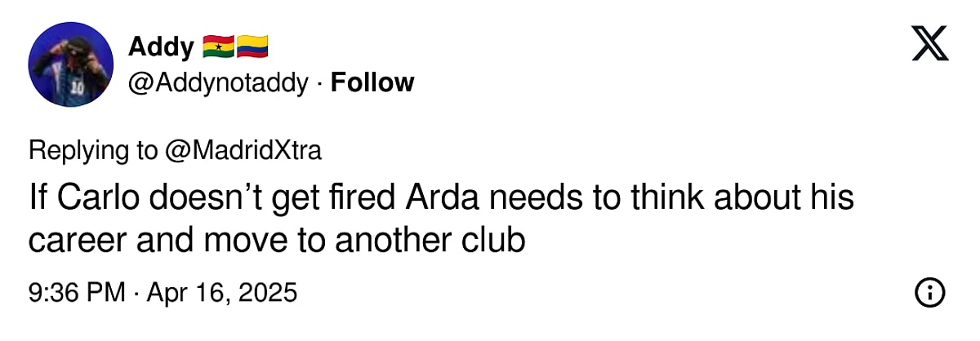Click the Colombia flag emoji
The width and height of the screenshot is (980, 341).
click(252, 47)
